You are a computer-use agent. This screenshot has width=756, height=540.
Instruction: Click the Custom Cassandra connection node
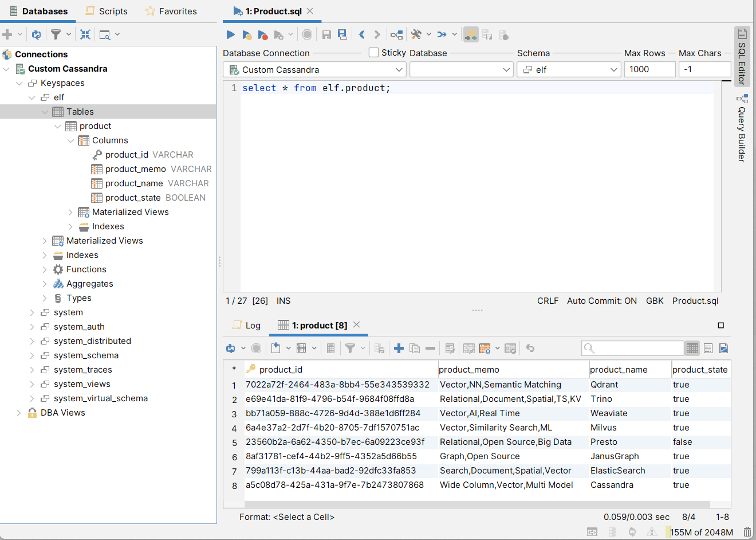[68, 69]
